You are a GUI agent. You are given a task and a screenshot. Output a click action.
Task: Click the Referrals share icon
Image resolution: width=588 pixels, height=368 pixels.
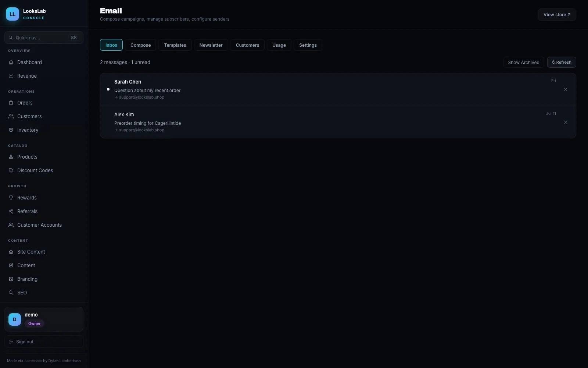[x=11, y=211]
